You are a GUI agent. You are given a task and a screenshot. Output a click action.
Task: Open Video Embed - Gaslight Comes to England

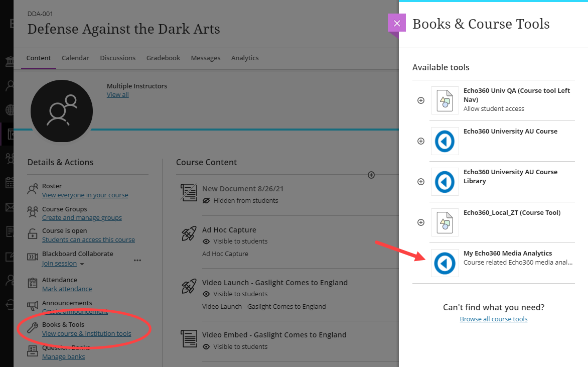click(x=274, y=335)
